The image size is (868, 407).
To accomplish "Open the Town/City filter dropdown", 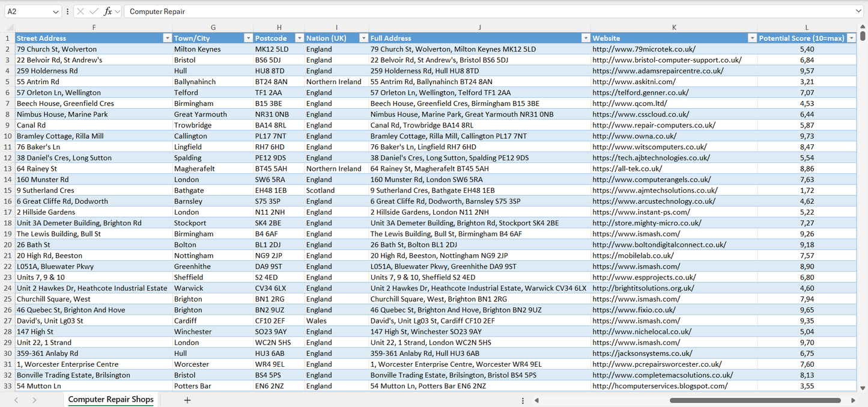I will (248, 38).
